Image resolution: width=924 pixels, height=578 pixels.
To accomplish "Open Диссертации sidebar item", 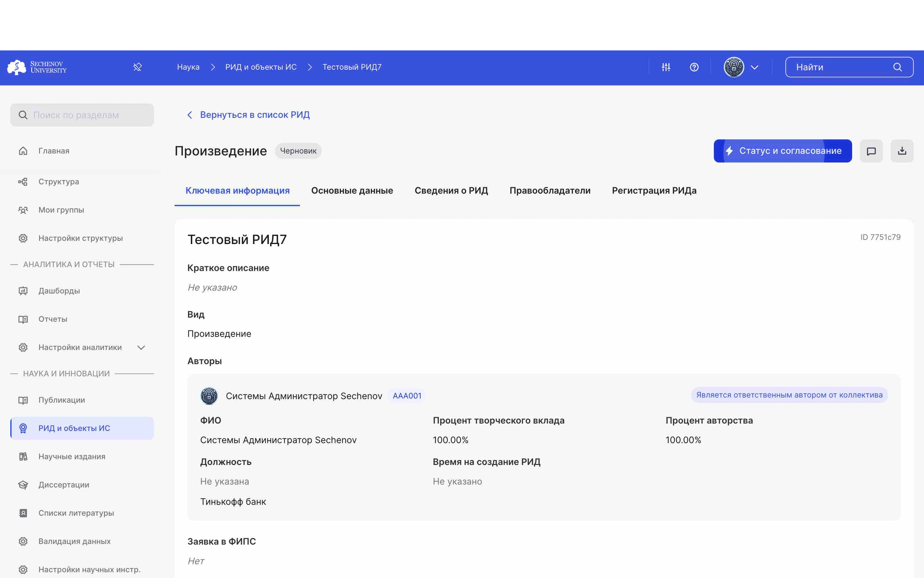I will (x=82, y=485).
